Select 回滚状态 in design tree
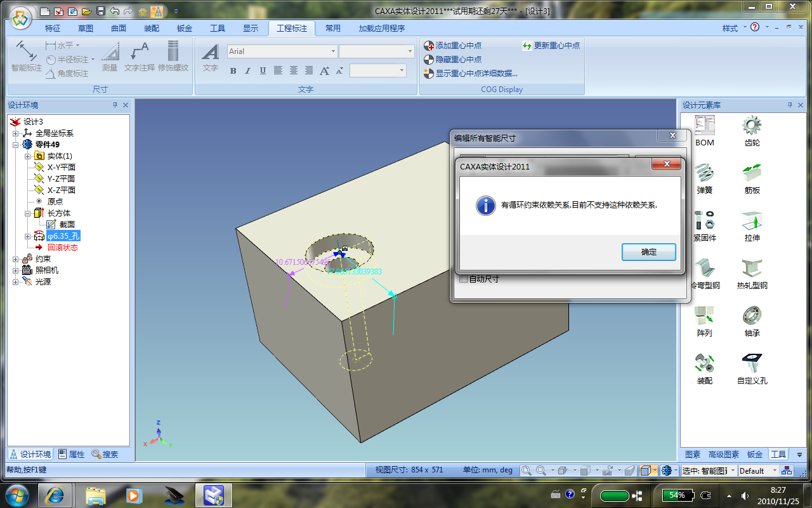The height and width of the screenshot is (508, 812). click(62, 248)
